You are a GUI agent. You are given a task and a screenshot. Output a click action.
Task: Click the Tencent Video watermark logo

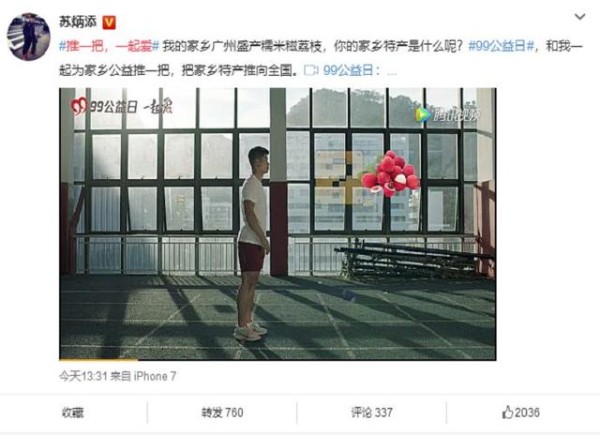pyautogui.click(x=447, y=115)
